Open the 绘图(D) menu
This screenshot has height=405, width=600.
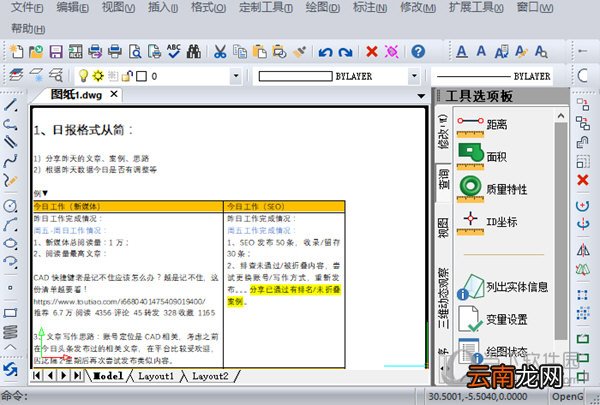coord(323,7)
